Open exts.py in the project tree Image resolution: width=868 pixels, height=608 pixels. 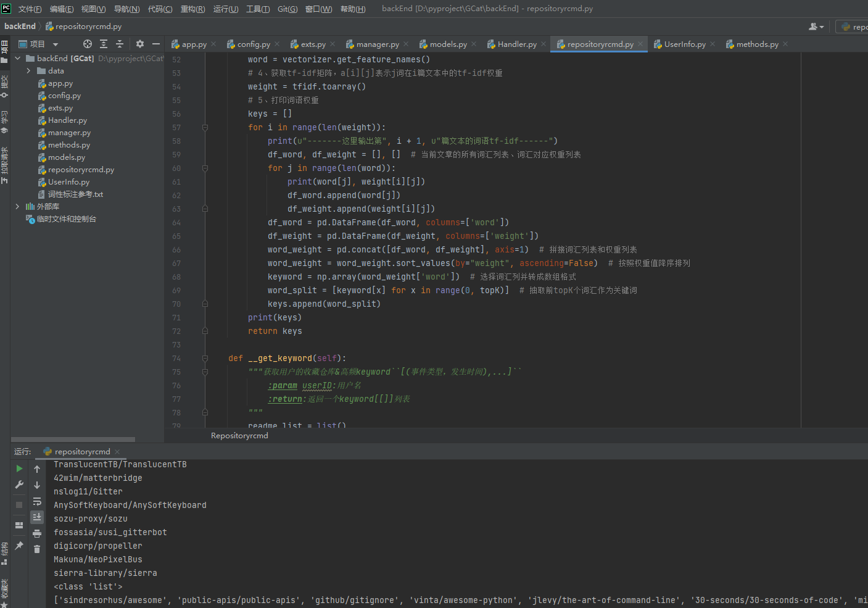coord(60,108)
